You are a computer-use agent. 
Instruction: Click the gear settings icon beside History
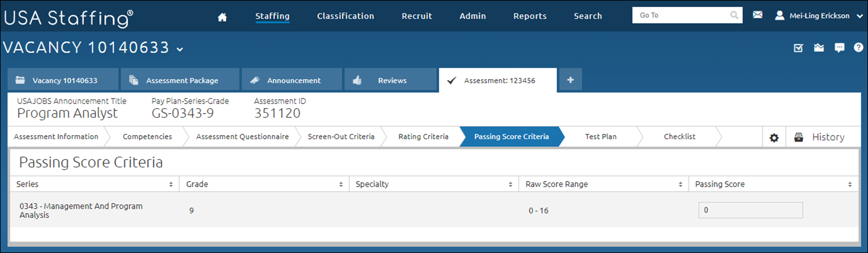click(x=774, y=138)
